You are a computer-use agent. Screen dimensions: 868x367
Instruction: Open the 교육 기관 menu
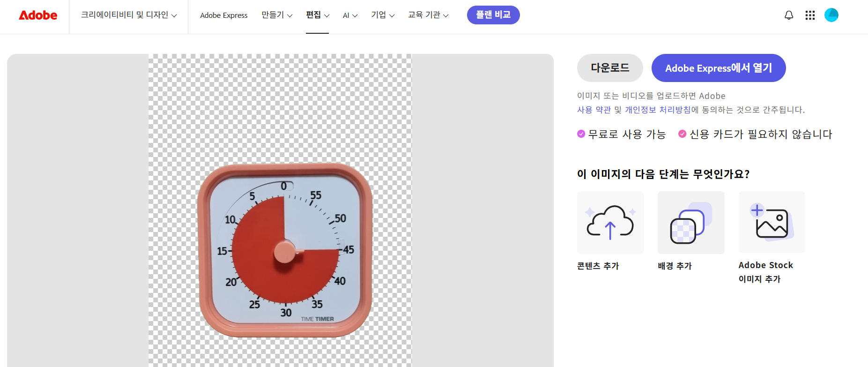coord(428,15)
